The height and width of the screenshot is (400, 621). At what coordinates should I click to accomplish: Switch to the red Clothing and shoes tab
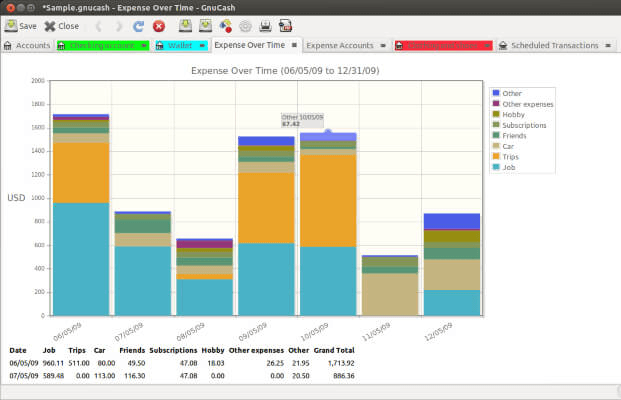(x=442, y=46)
